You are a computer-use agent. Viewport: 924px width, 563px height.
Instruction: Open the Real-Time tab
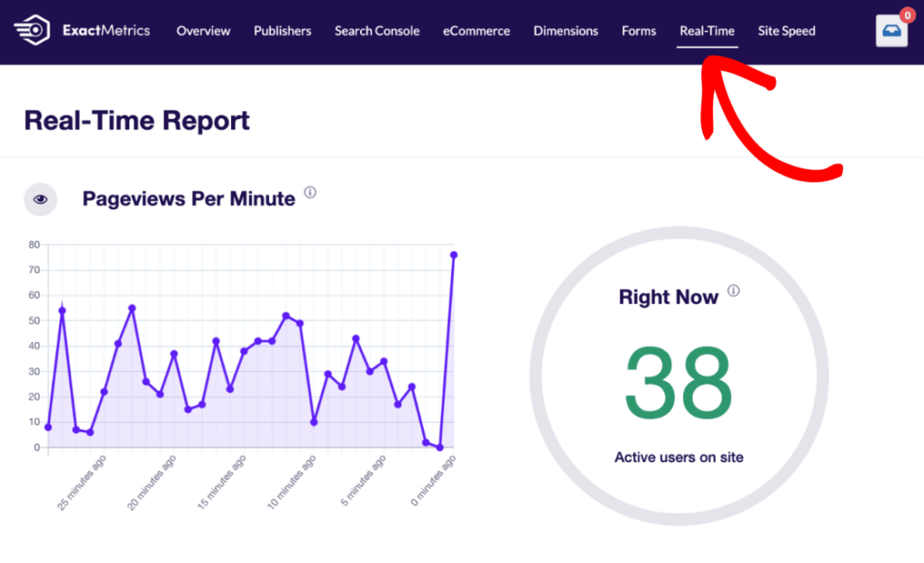coord(707,31)
